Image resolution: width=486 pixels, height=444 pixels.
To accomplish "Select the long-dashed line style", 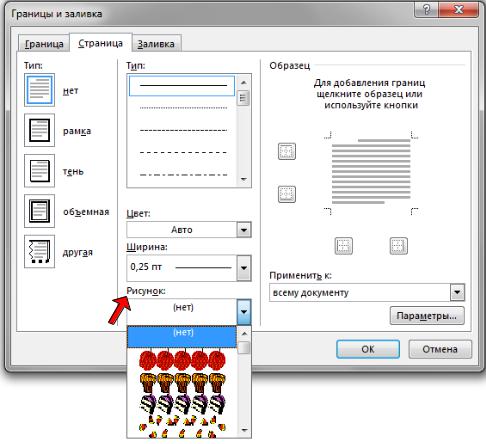I will pos(183,152).
